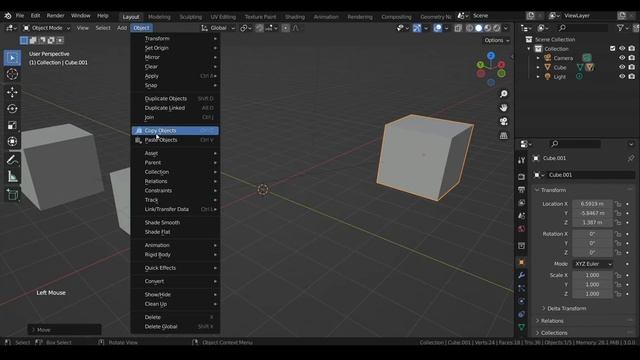Select the Transform tool
Viewport: 640px width, 360px height.
point(12,141)
